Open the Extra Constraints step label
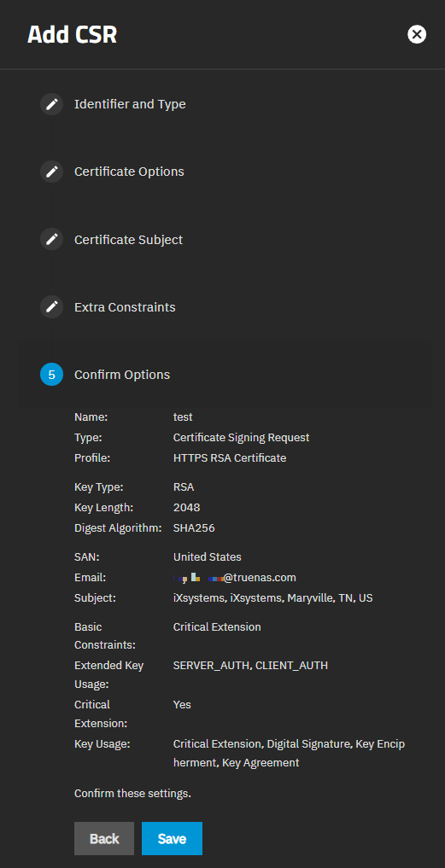Image resolution: width=445 pixels, height=868 pixels. [125, 306]
